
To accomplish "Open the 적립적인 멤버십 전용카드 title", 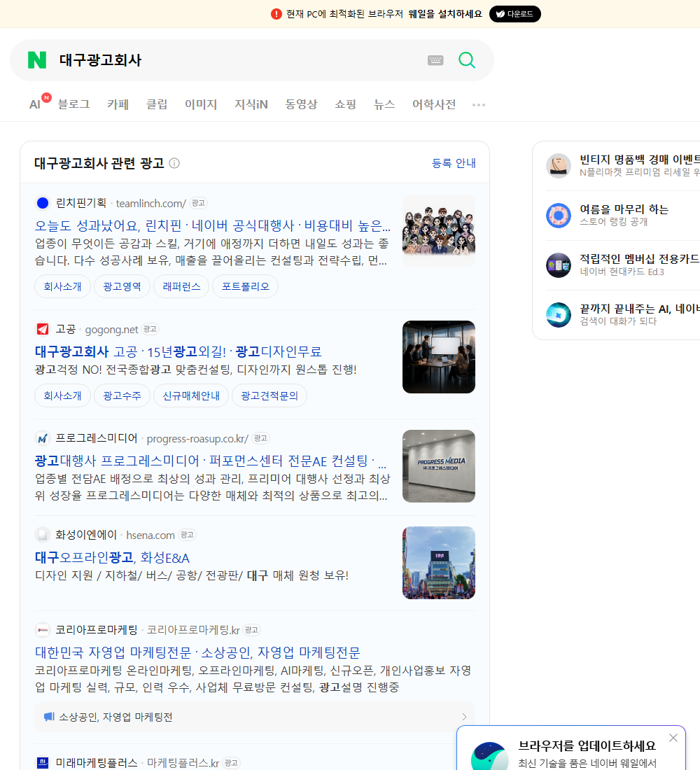I will pyautogui.click(x=640, y=259).
